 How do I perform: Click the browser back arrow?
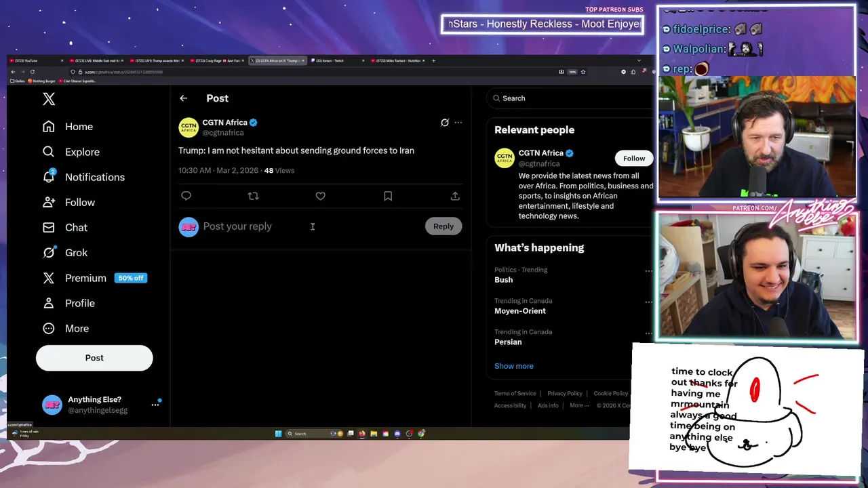pos(13,72)
